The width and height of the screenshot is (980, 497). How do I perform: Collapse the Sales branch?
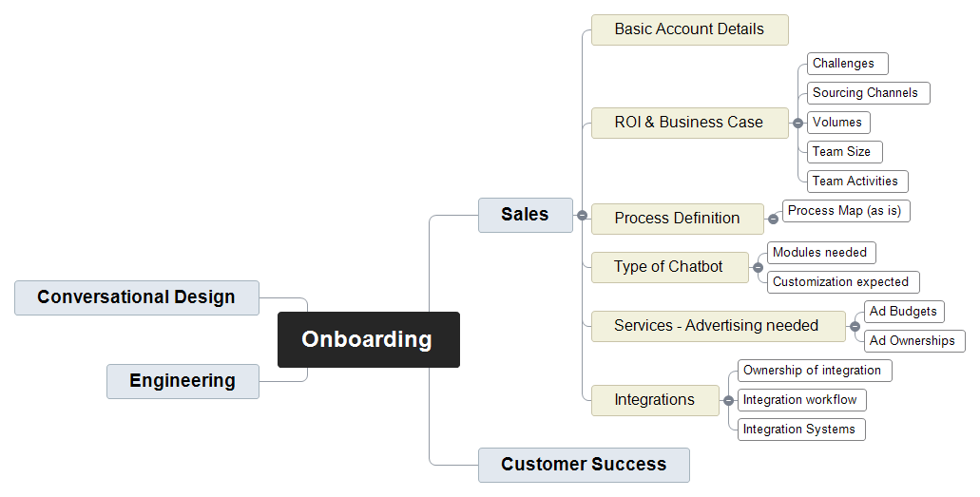tap(582, 216)
